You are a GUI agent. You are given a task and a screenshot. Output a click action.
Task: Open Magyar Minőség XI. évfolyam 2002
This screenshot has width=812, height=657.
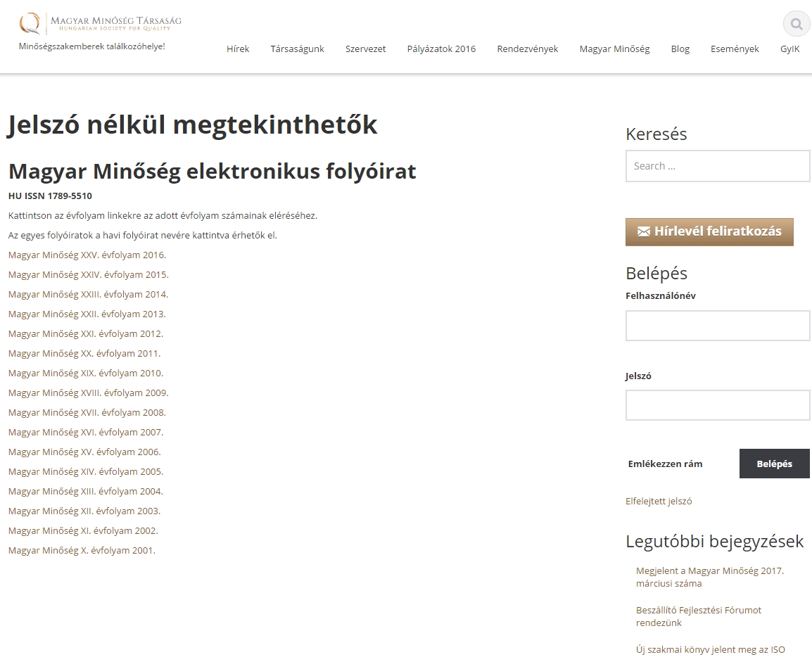coord(83,530)
